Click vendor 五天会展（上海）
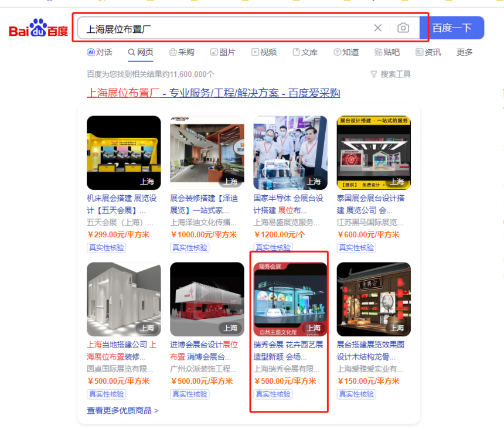 click(120, 222)
